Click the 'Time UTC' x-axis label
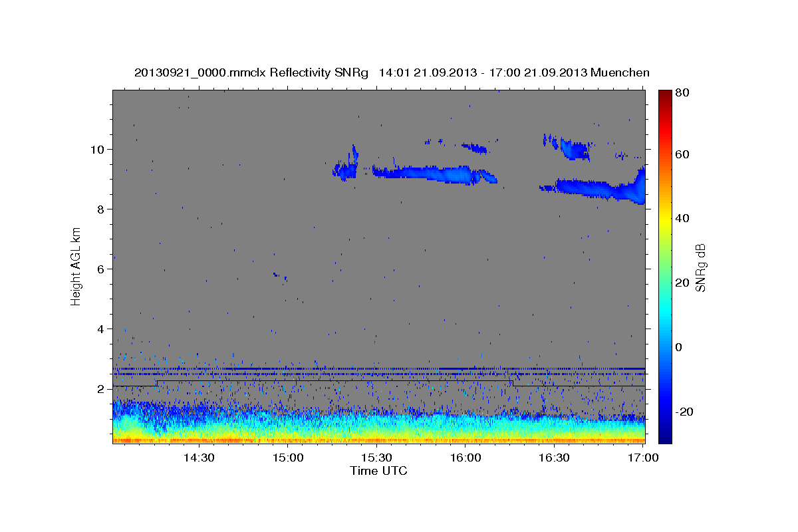 click(x=378, y=471)
